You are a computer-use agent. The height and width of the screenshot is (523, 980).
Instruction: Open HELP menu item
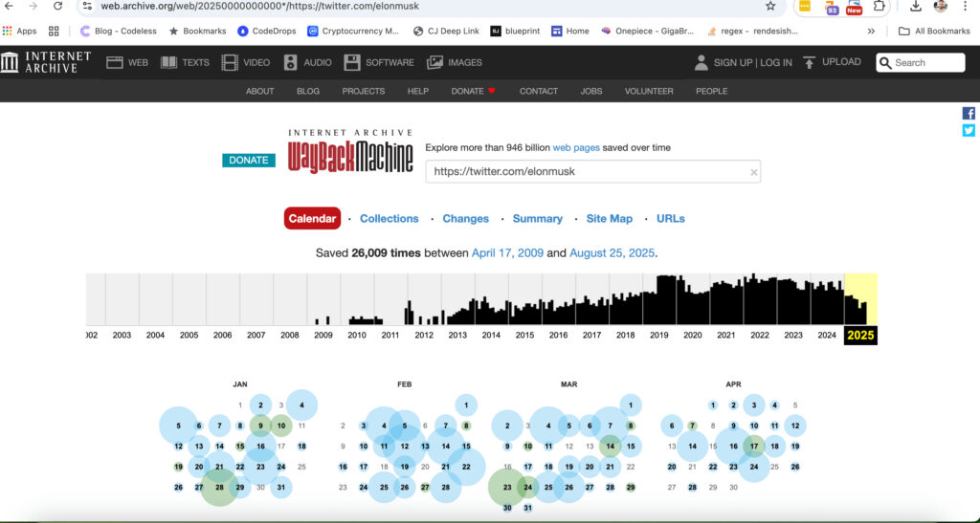(x=418, y=91)
